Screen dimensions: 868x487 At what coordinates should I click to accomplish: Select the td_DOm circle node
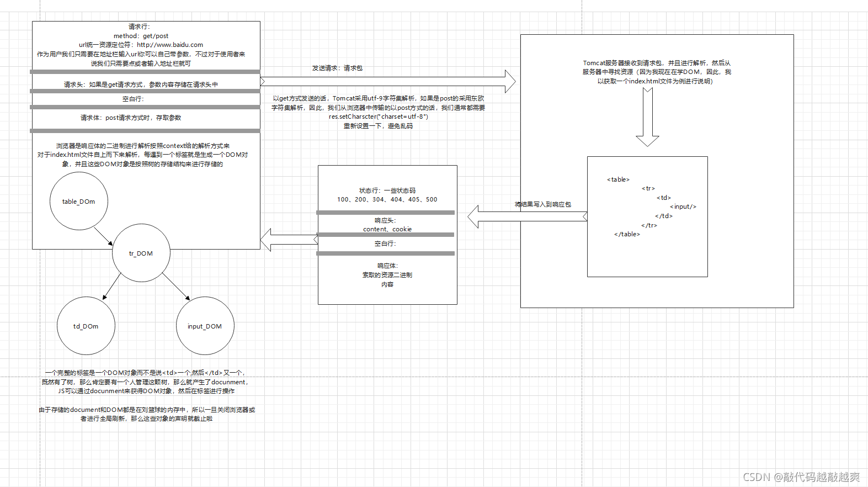[x=86, y=326]
